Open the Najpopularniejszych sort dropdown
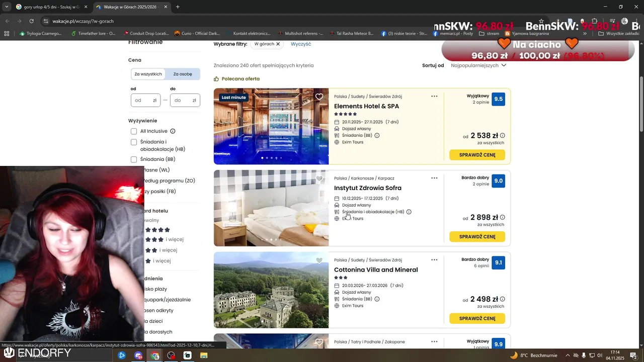This screenshot has height=362, width=644. click(478, 65)
